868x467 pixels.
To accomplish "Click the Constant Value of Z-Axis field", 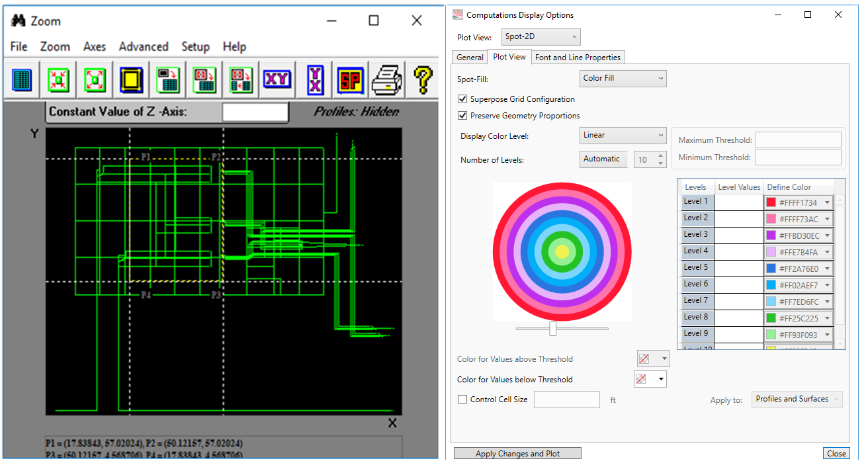I will pos(255,112).
